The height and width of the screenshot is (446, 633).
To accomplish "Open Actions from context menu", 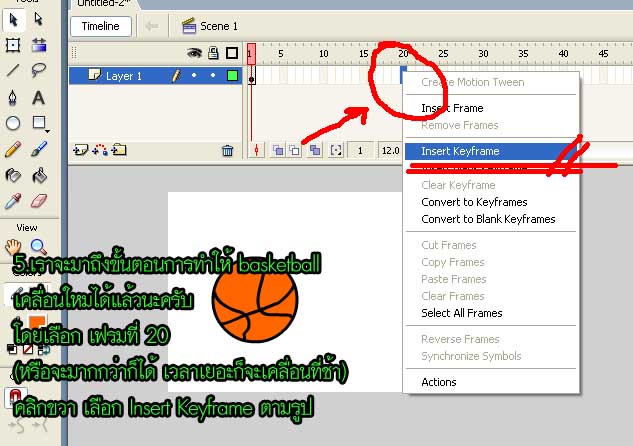I will click(x=491, y=382).
